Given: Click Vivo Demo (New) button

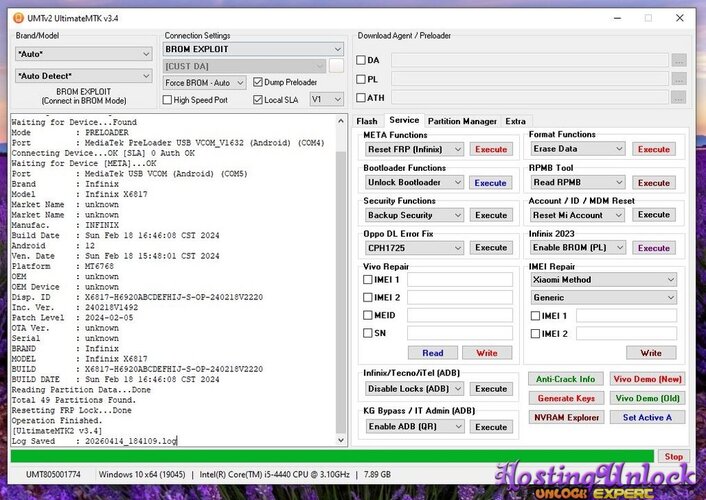Looking at the screenshot, I should pos(647,379).
